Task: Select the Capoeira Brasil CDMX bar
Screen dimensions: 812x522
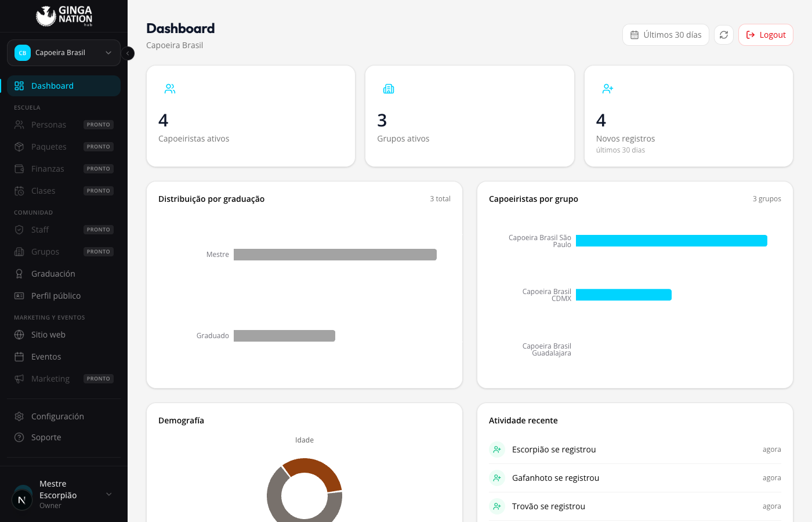Action: pyautogui.click(x=623, y=295)
